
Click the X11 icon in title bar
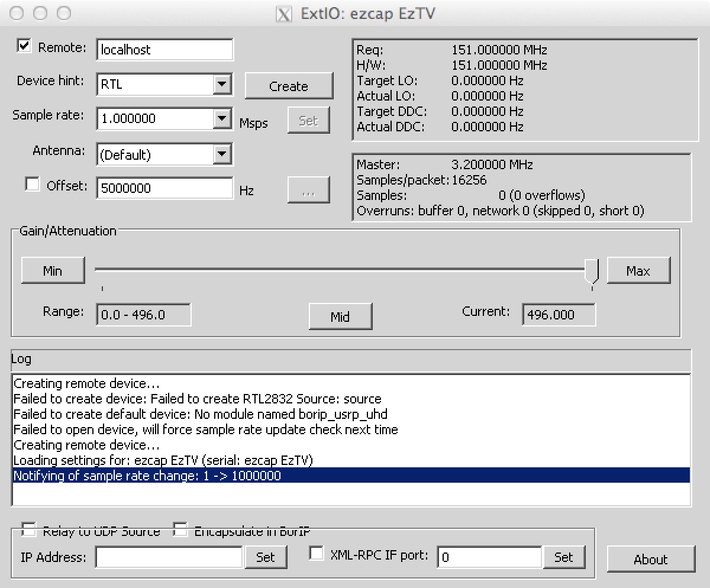(284, 14)
